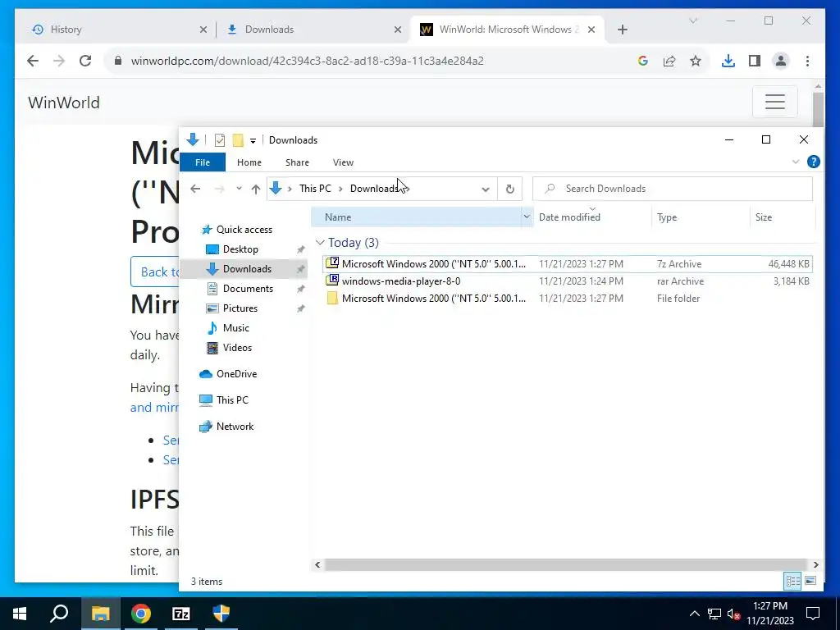Open the Share ribbon tab
This screenshot has height=630, width=840.
point(297,162)
